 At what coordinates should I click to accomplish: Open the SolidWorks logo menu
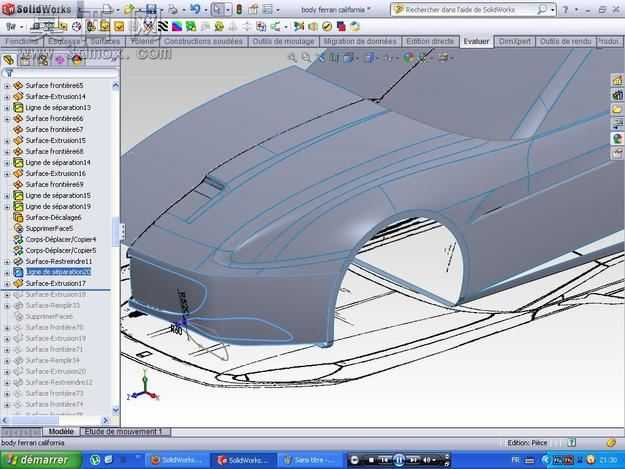click(x=37, y=9)
